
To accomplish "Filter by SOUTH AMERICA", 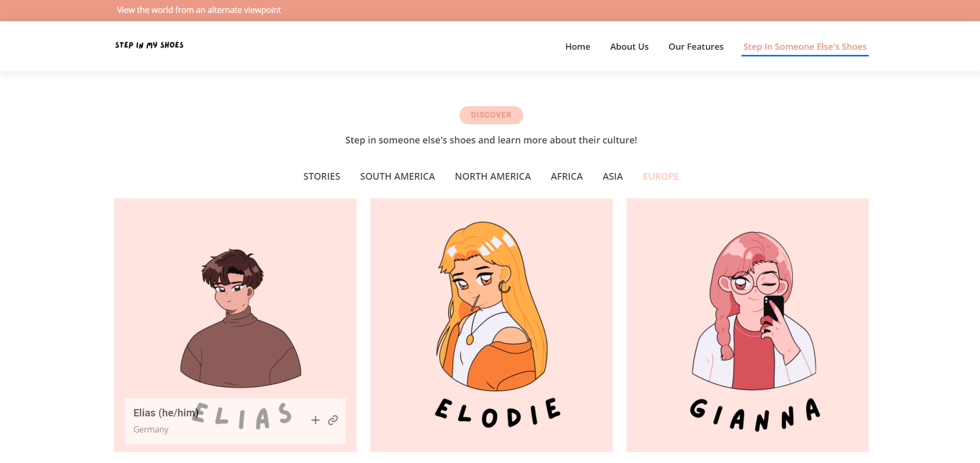I will [397, 177].
